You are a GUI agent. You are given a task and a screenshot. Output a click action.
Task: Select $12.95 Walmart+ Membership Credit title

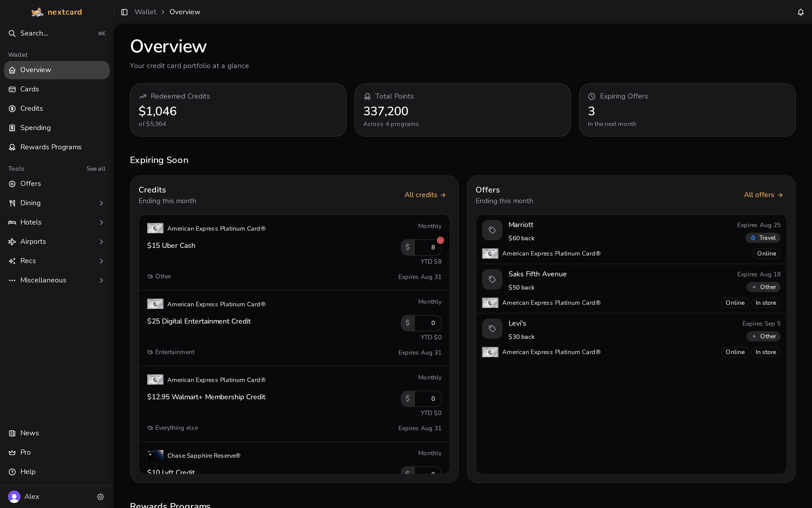[x=206, y=397]
